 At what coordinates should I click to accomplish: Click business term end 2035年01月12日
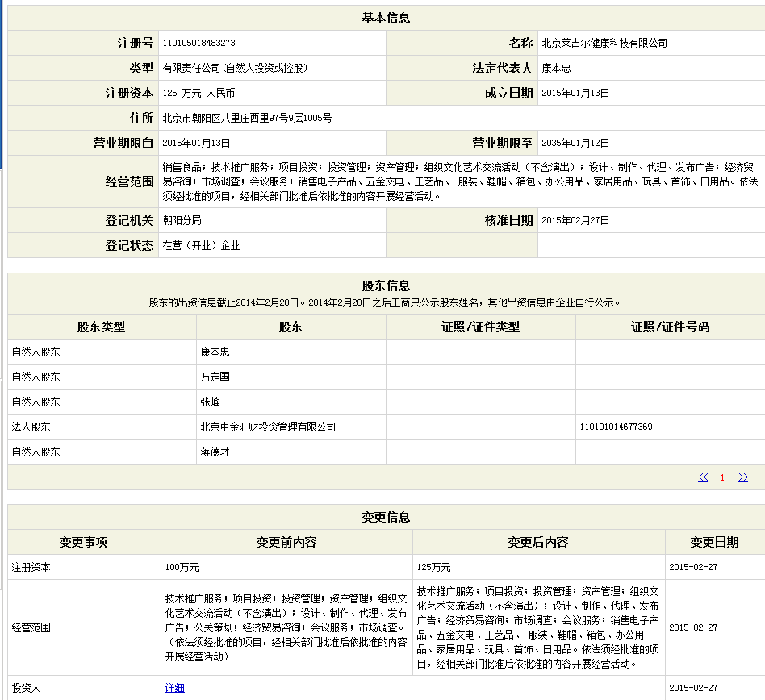point(575,143)
